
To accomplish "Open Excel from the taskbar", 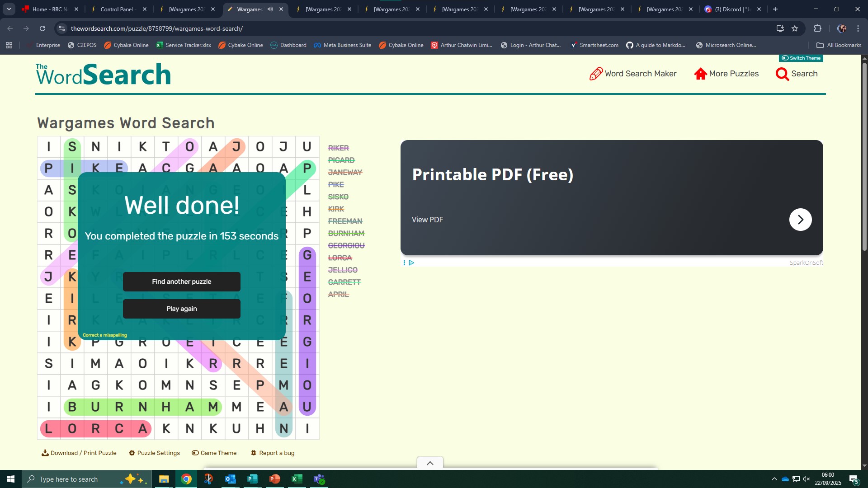I will [x=297, y=479].
